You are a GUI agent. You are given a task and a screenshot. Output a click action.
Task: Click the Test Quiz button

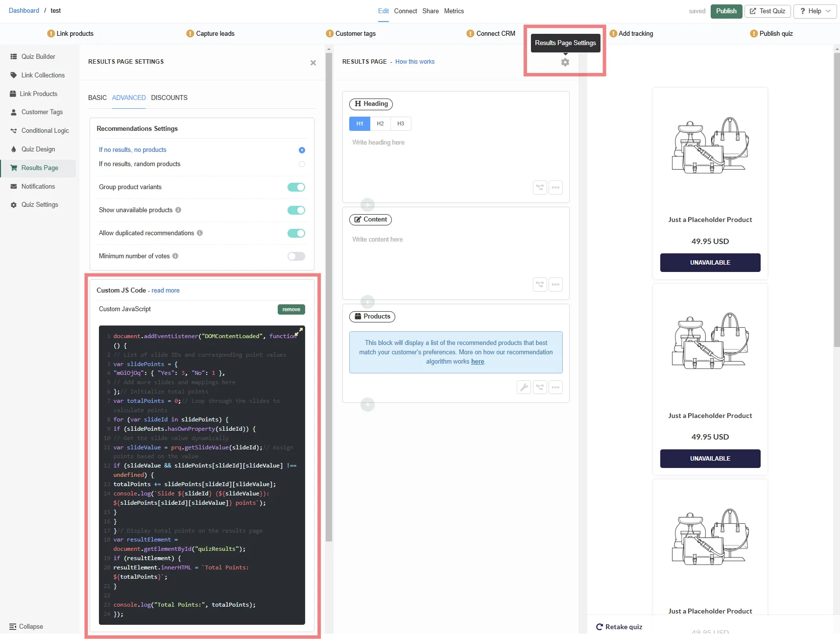pyautogui.click(x=768, y=11)
